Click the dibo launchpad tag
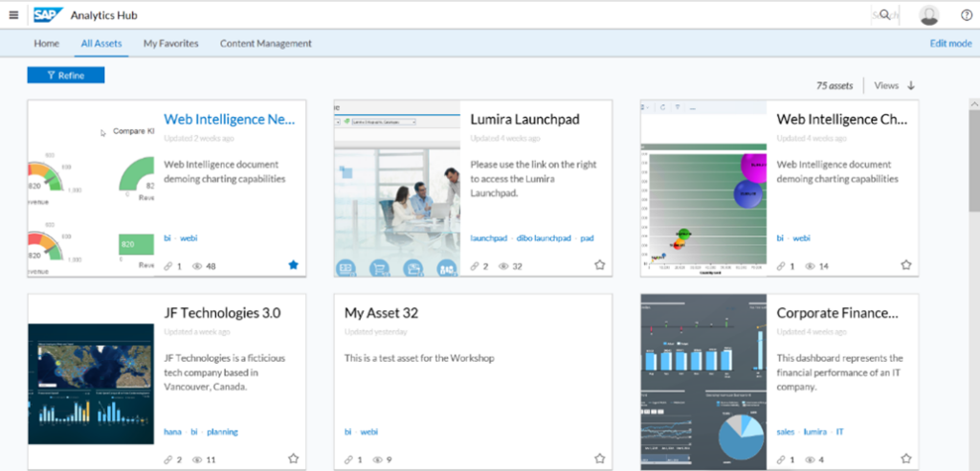 click(x=544, y=238)
